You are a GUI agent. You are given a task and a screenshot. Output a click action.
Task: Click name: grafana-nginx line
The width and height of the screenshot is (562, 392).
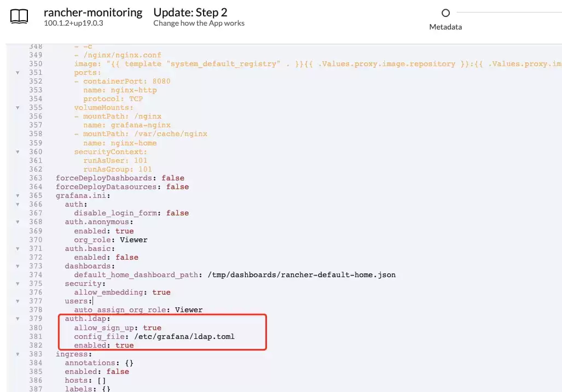click(127, 125)
